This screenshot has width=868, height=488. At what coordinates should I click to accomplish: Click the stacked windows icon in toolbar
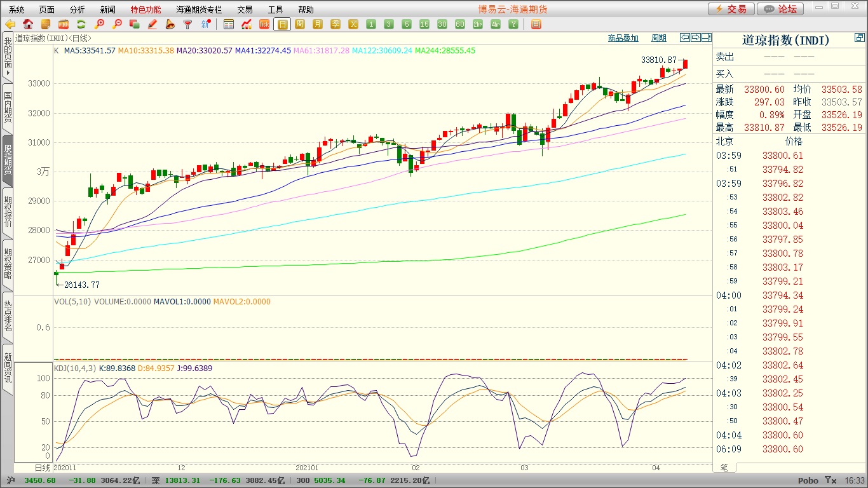(135, 24)
